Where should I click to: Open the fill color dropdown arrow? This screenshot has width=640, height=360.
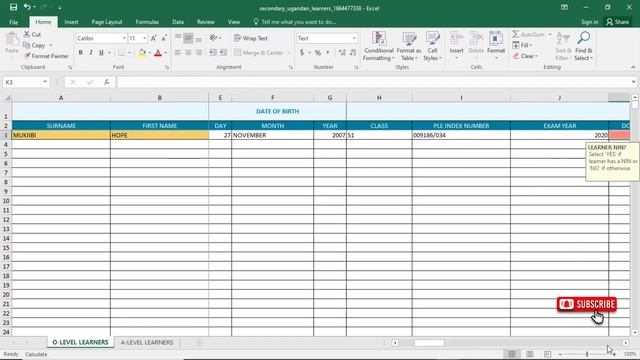pyautogui.click(x=149, y=53)
